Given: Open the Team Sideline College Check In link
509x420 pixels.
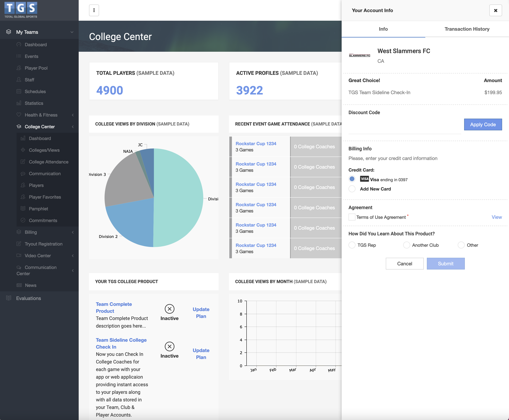Looking at the screenshot, I should click(x=121, y=343).
